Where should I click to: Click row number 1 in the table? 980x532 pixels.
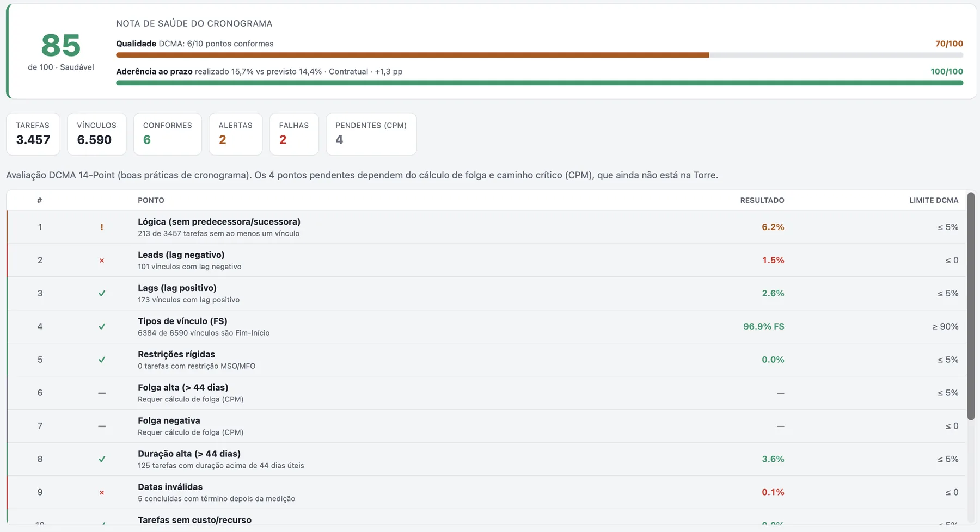(x=40, y=227)
